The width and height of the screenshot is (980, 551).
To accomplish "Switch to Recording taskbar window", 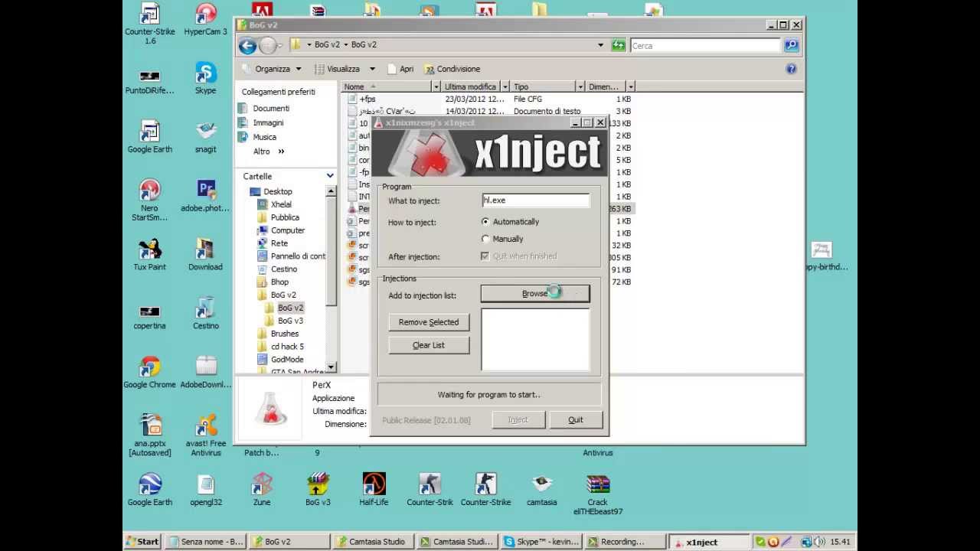I will pyautogui.click(x=626, y=542).
